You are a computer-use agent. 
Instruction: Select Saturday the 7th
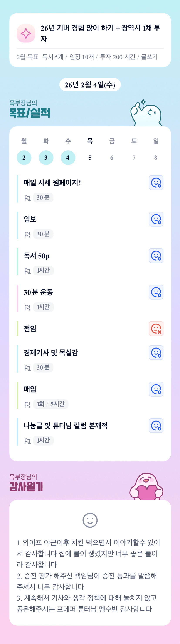pos(134,158)
